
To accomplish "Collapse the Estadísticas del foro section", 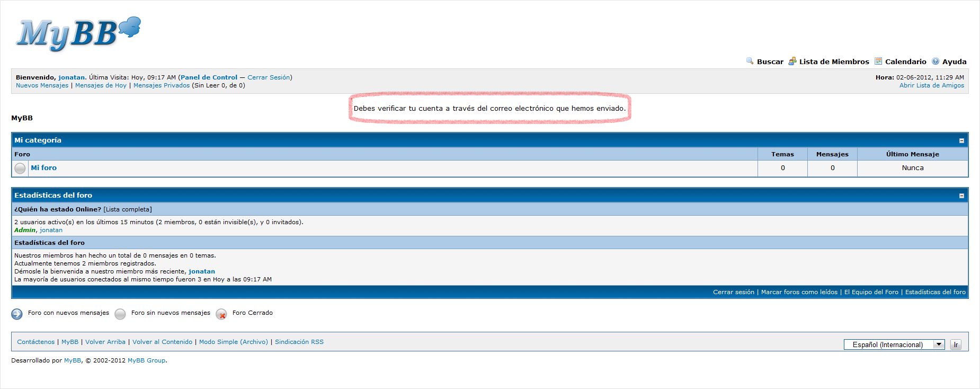I will pos(961,196).
